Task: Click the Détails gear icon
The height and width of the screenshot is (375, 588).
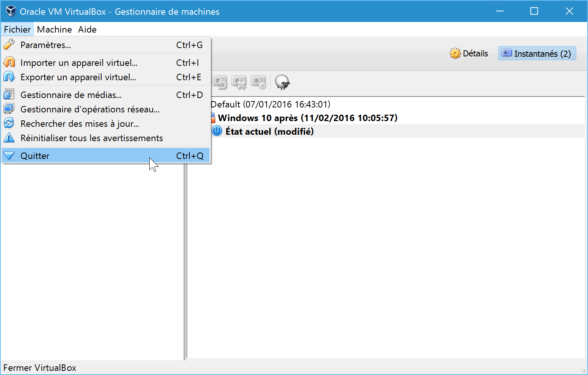Action: pyautogui.click(x=455, y=53)
